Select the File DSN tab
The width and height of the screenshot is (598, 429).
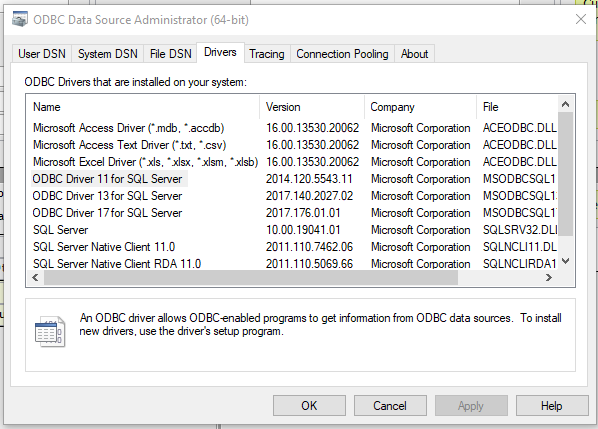pyautogui.click(x=170, y=54)
